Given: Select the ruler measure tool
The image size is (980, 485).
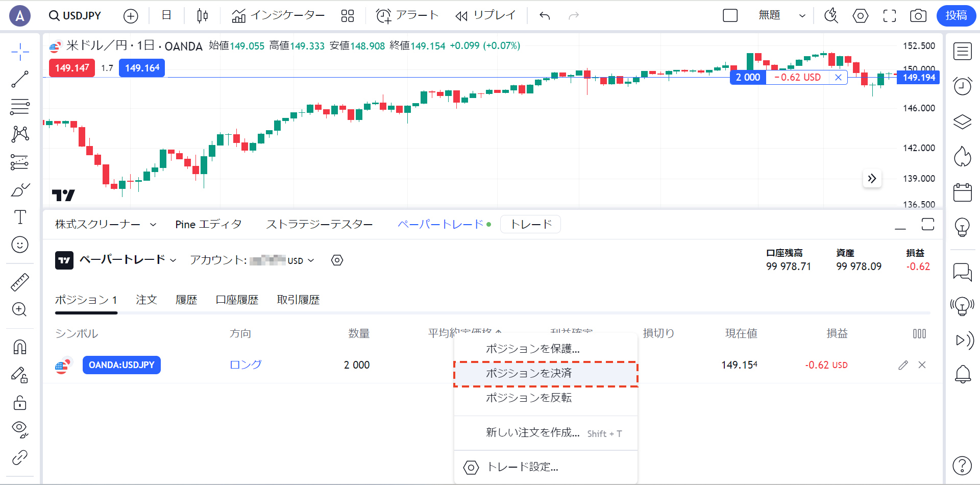Looking at the screenshot, I should point(20,282).
